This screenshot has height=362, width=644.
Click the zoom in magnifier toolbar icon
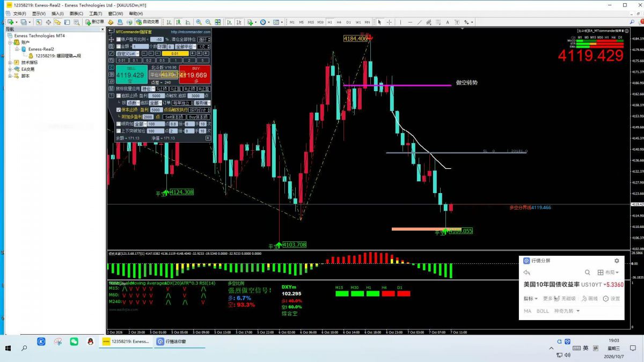(x=199, y=22)
